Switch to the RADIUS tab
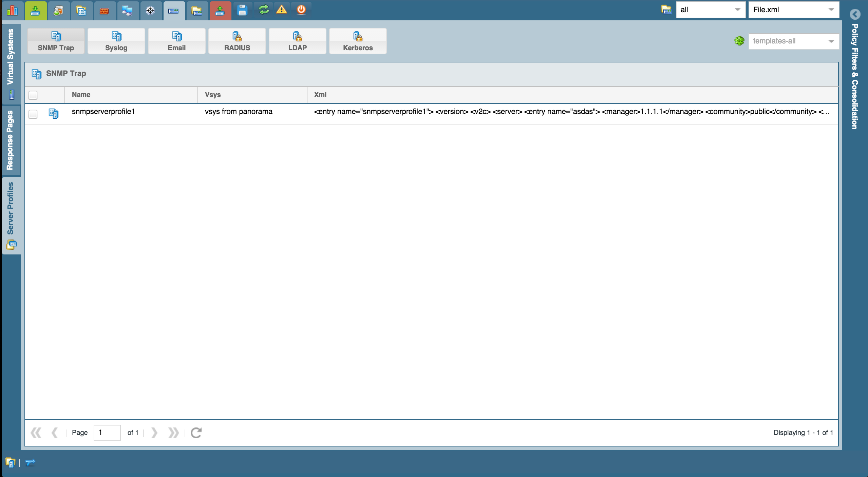868x477 pixels. (x=237, y=41)
